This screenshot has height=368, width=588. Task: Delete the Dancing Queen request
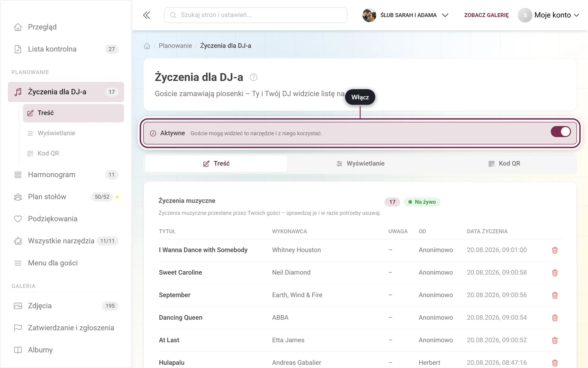(x=555, y=318)
